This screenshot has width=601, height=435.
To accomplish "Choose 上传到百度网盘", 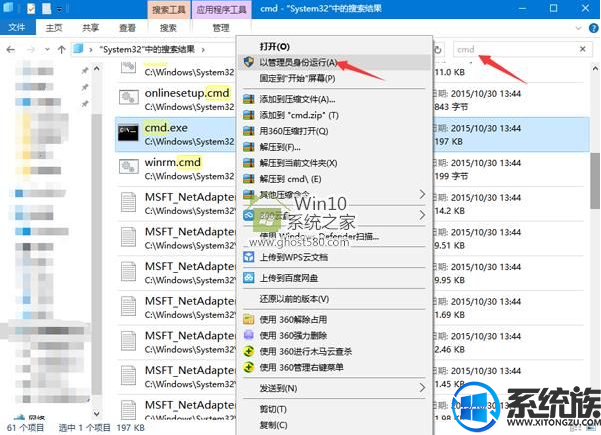I will [333, 278].
